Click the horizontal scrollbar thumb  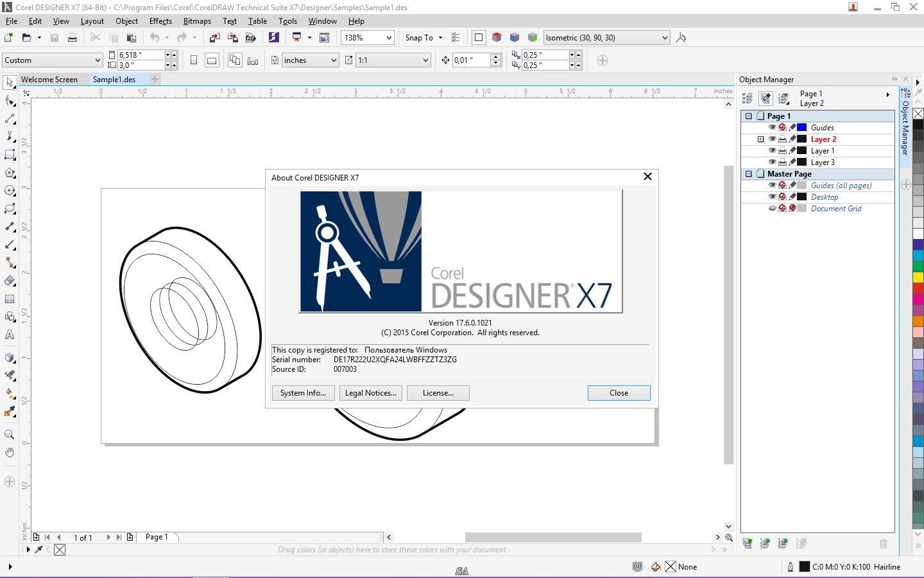click(x=553, y=537)
